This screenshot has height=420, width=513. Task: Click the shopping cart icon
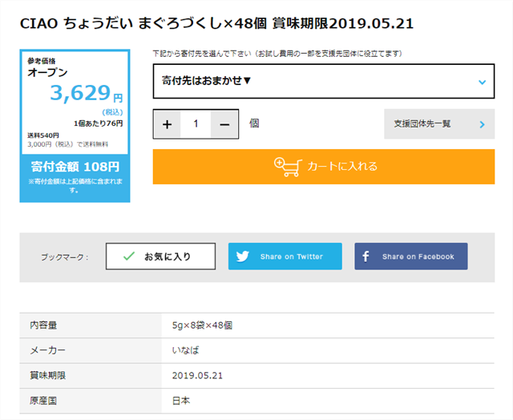(288, 167)
